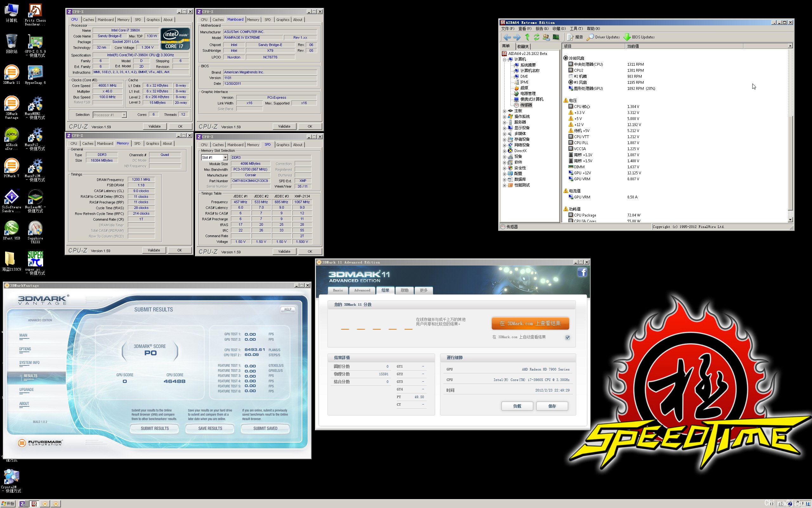812x508 pixels.
Task: Open Fritz Chess Benchmark desktop icon
Action: (35, 15)
